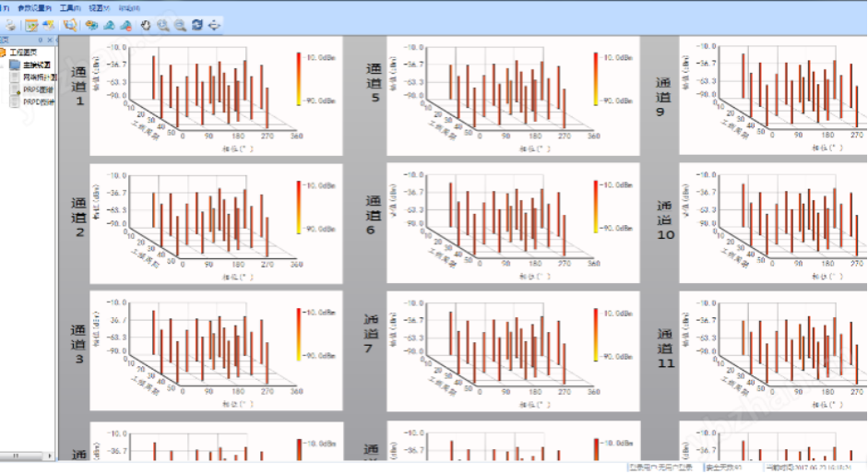
Task: Select 主接线图 in the project tree
Action: click(x=39, y=65)
